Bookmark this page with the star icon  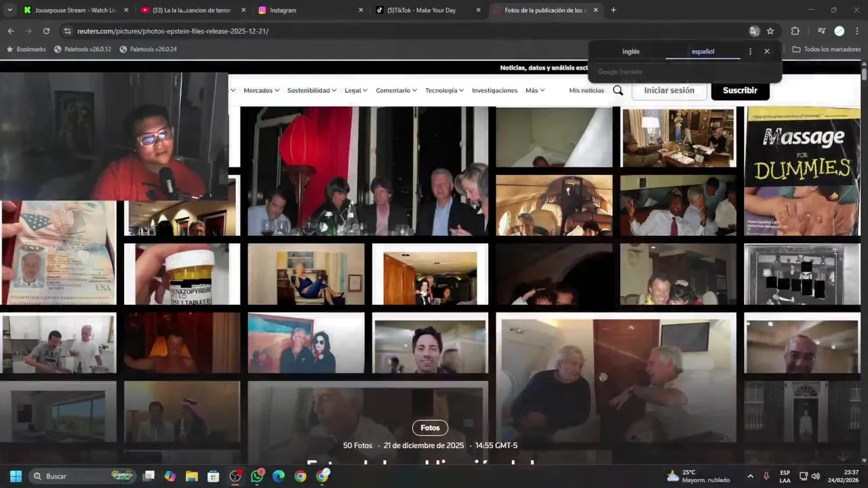tap(770, 31)
